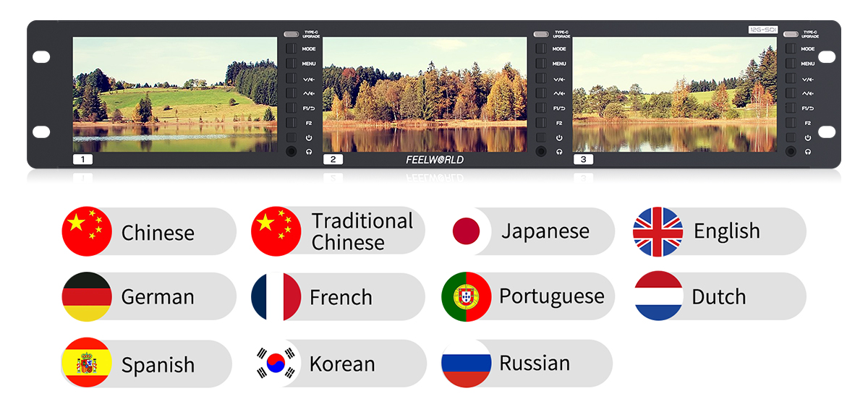Viewport: 868px width, 412px height.
Task: Click the Portuguese flag icon
Action: [x=466, y=296]
